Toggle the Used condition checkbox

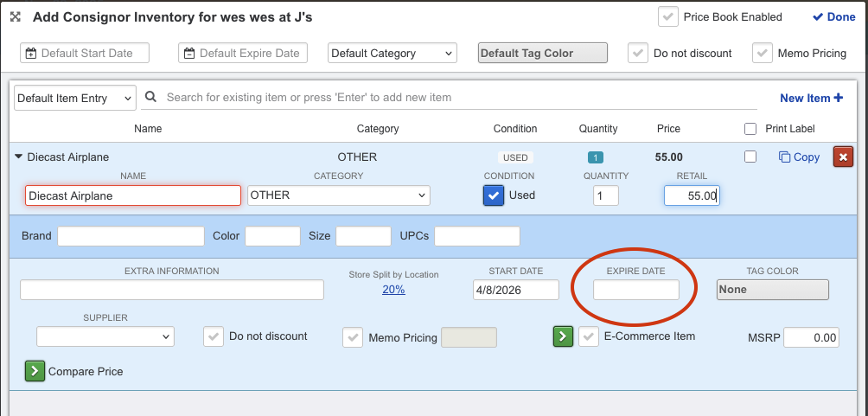(x=493, y=195)
